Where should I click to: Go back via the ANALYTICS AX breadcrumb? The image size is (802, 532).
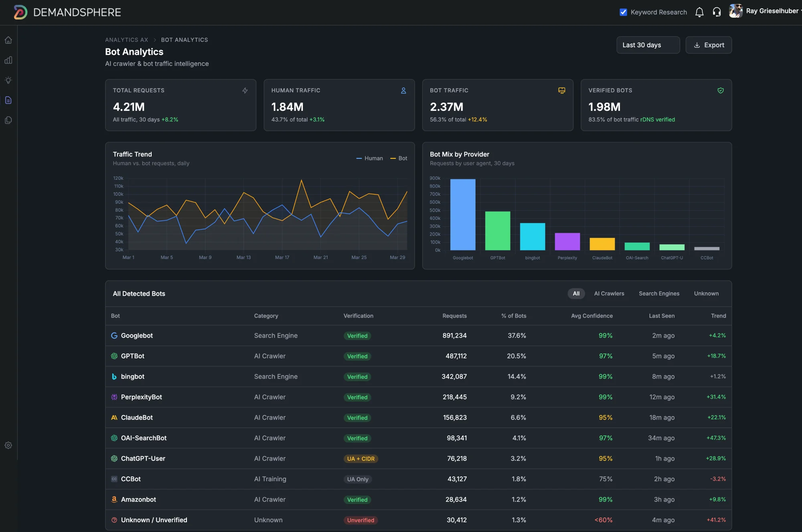click(x=126, y=40)
